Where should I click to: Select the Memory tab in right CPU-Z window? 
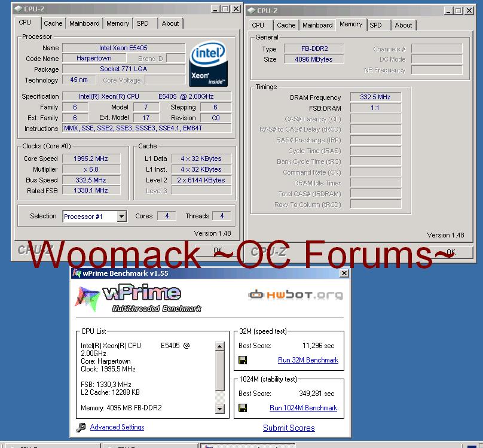point(351,25)
